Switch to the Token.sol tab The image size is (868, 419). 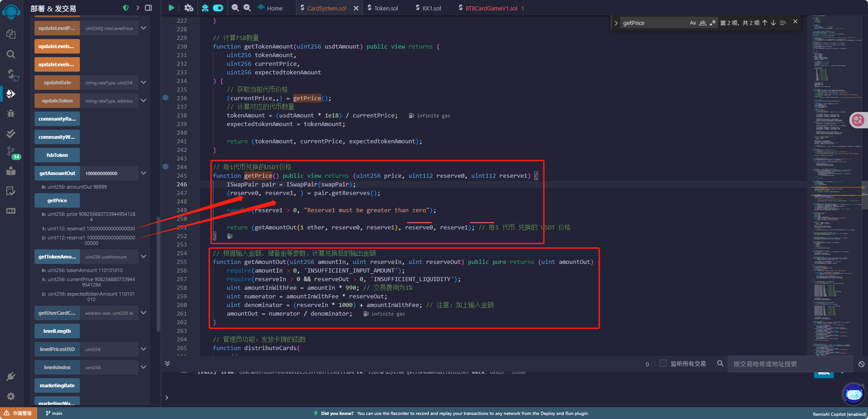382,8
